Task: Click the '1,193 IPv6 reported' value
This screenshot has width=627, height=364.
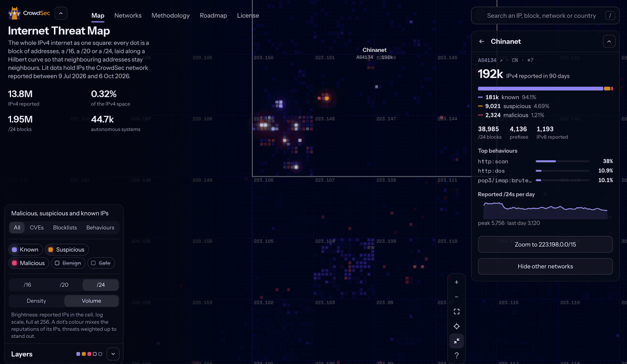Action: [552, 133]
